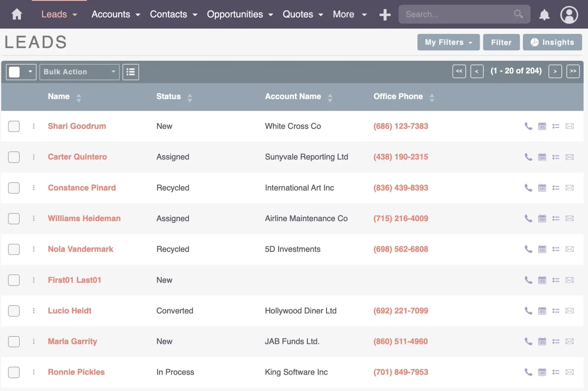The image size is (588, 391).
Task: Open the row actions menu for Ronnie Pickles
Action: pyautogui.click(x=33, y=372)
